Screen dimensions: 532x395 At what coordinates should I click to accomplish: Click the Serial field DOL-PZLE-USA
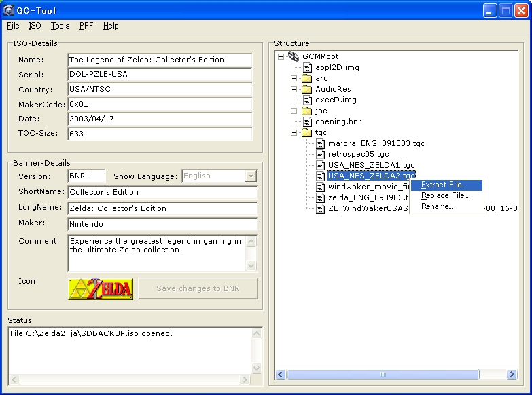tap(160, 74)
